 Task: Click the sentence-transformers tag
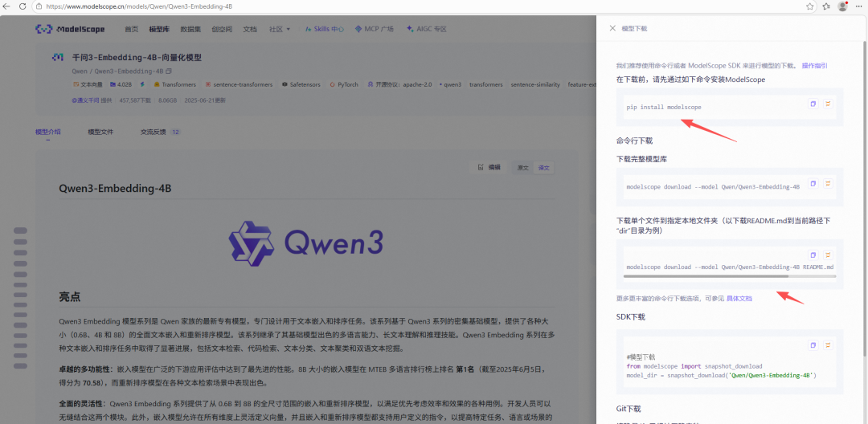(x=240, y=84)
